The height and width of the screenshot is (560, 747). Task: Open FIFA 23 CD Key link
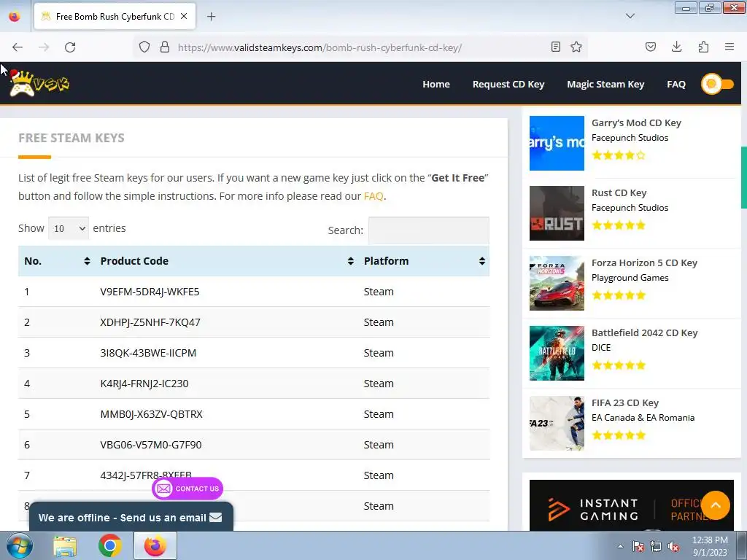coord(624,402)
